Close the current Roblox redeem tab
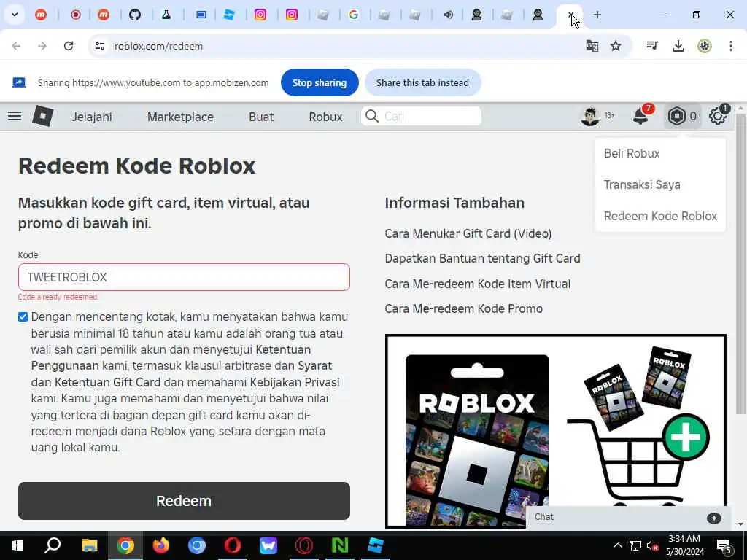 (570, 15)
